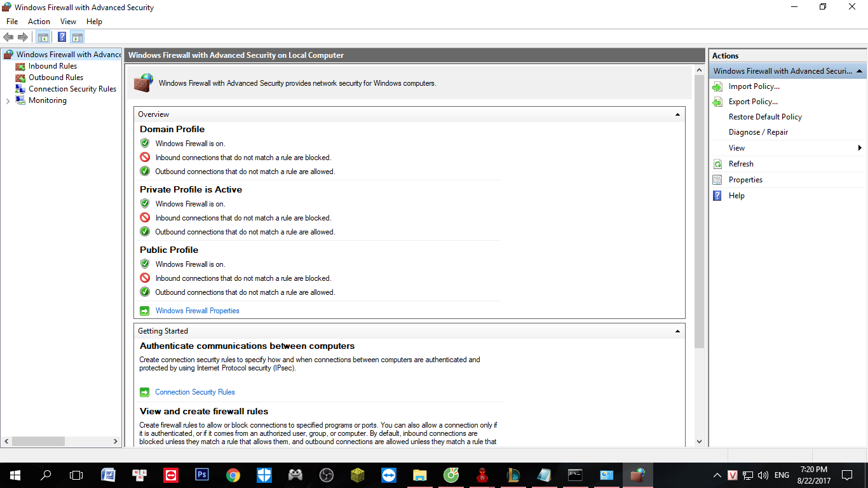Viewport: 868px width, 488px height.
Task: Open Outbound Rules in the console tree
Action: pyautogui.click(x=56, y=78)
